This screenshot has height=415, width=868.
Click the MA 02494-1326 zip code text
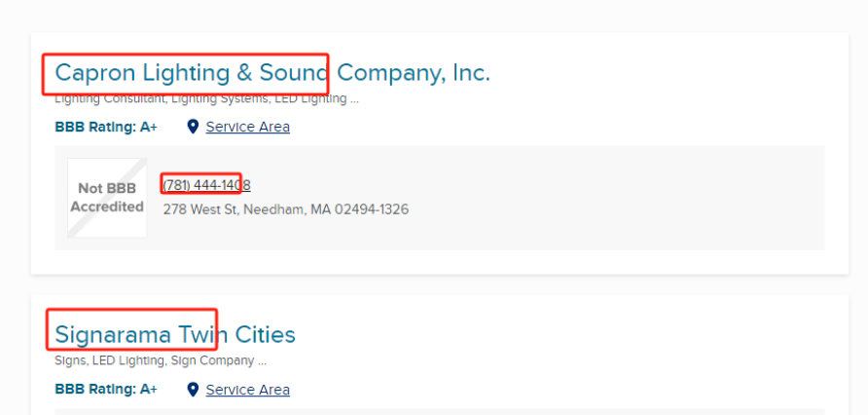[x=360, y=209]
